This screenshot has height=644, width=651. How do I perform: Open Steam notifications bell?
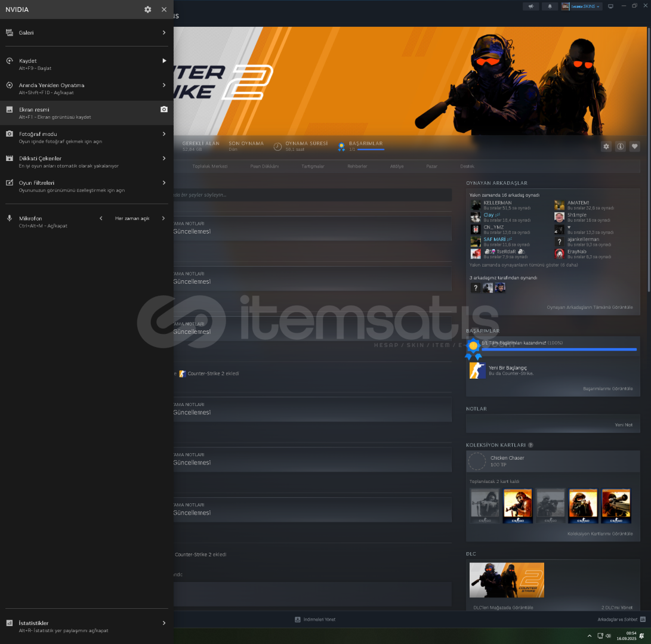click(550, 6)
